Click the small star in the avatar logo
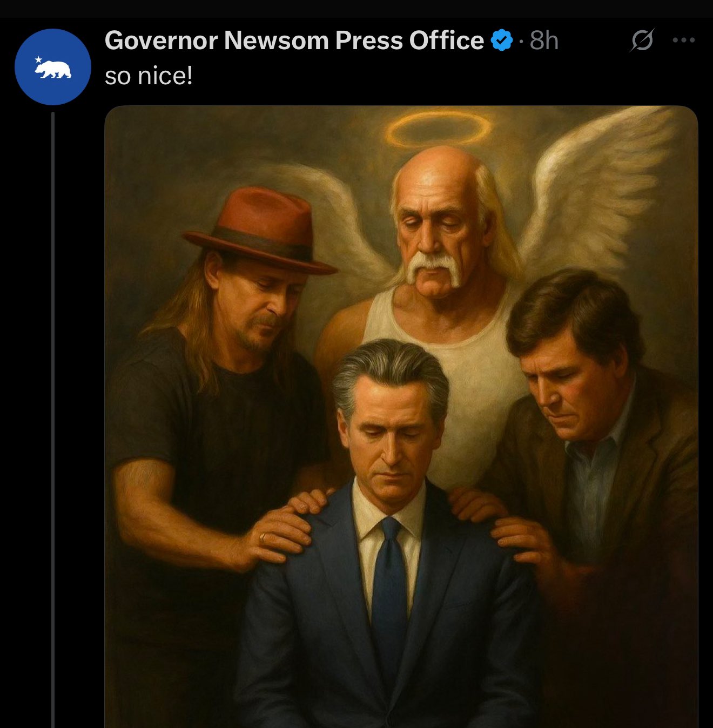Viewport: 713px width, 728px height. click(x=38, y=59)
